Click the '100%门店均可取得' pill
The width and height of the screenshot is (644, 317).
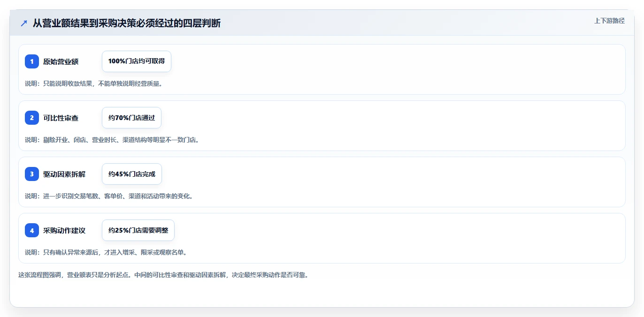click(137, 61)
